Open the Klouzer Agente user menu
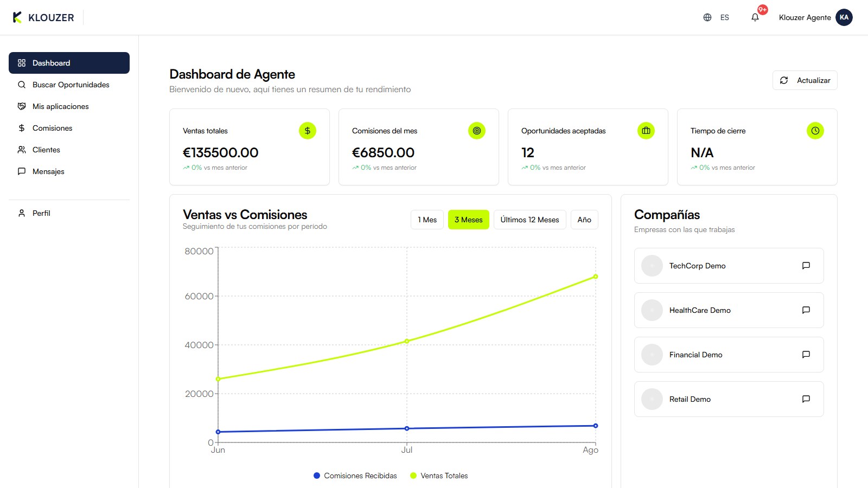868x488 pixels. [x=805, y=17]
